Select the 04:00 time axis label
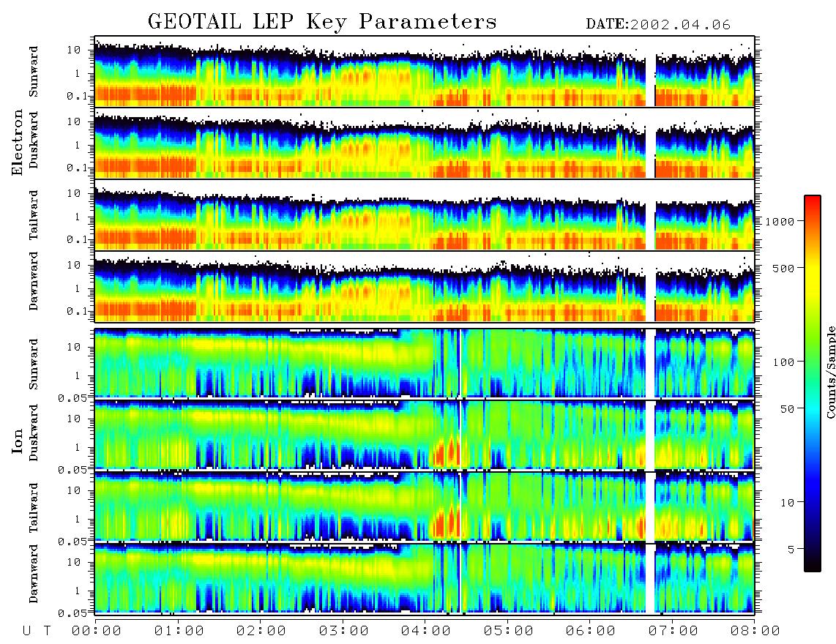 point(426,631)
